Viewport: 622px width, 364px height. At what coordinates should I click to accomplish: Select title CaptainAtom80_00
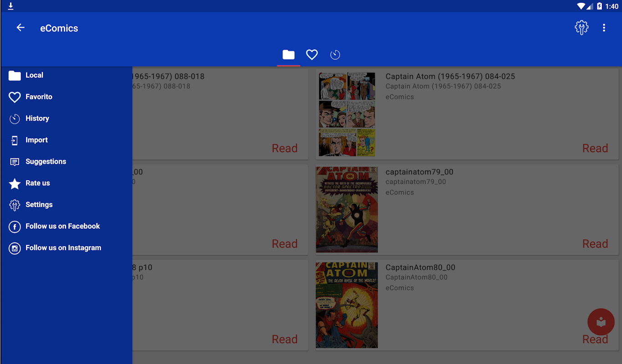pos(420,268)
